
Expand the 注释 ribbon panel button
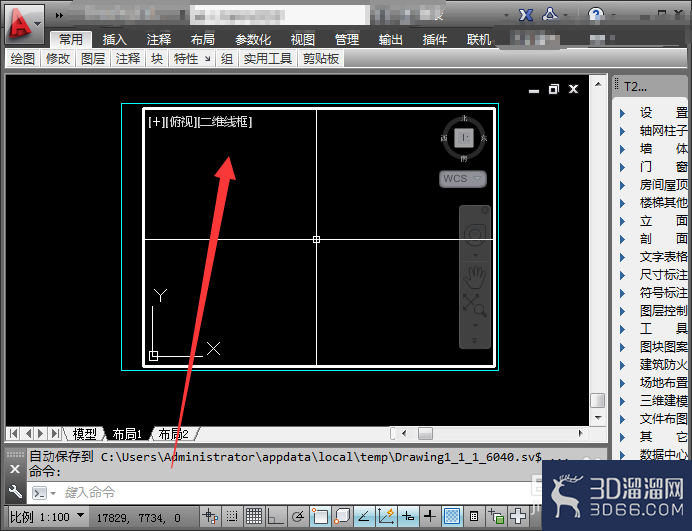tap(128, 58)
